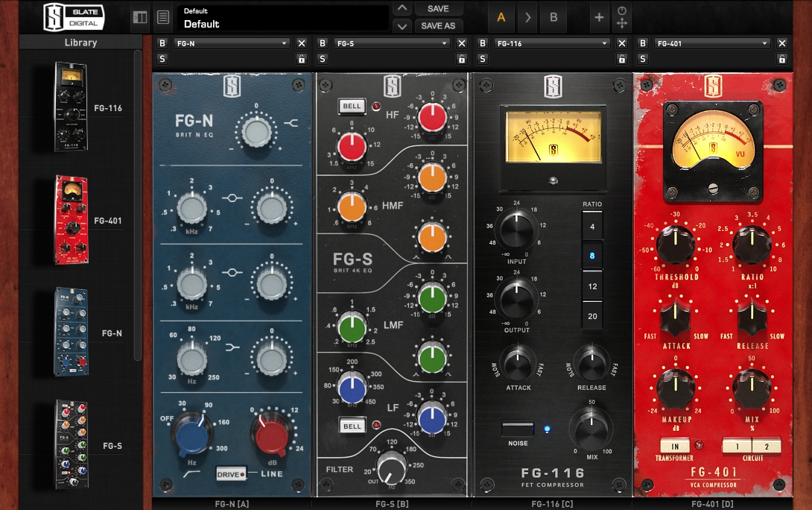Select FG-S thumbnail in the library
This screenshot has width=812, height=510.
click(x=72, y=444)
